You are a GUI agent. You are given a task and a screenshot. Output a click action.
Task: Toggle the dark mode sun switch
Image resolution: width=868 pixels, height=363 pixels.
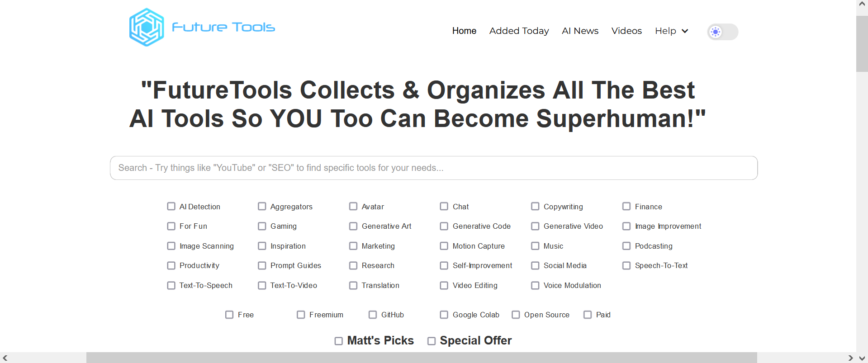[x=722, y=32]
